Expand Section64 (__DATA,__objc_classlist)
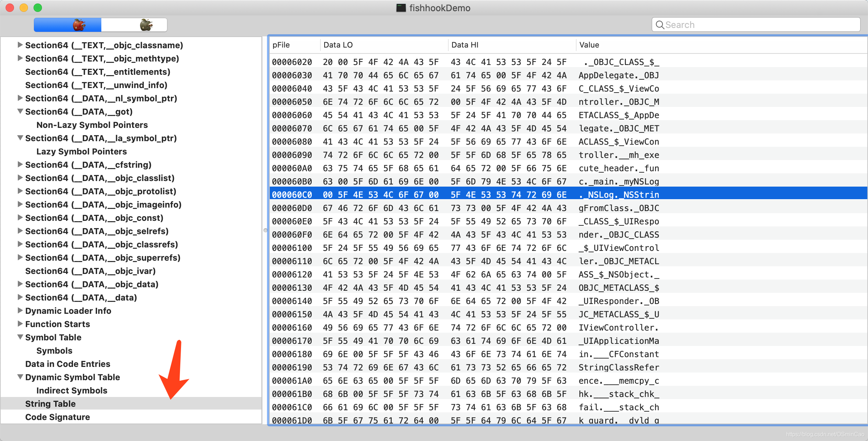Screen dimensions: 868x441 tap(20, 178)
